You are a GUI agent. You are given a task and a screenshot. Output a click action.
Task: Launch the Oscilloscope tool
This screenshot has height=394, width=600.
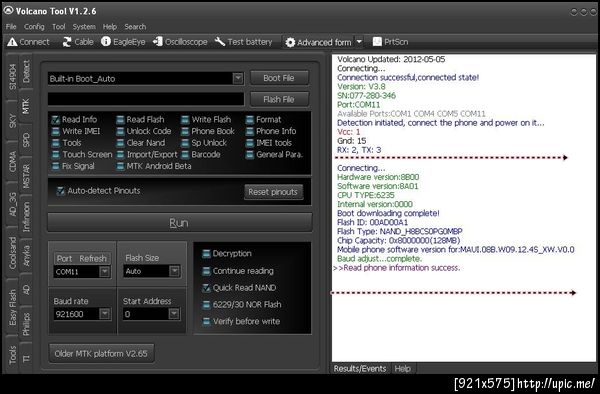pyautogui.click(x=158, y=42)
